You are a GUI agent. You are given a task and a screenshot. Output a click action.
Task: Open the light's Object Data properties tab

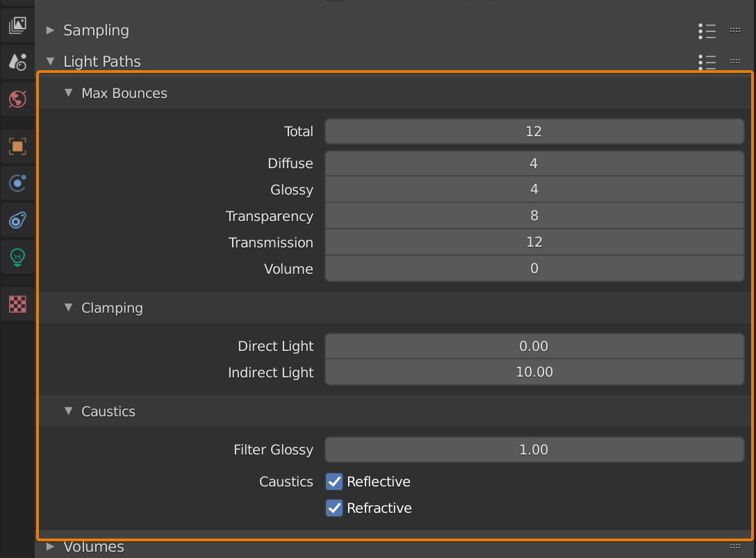17,257
